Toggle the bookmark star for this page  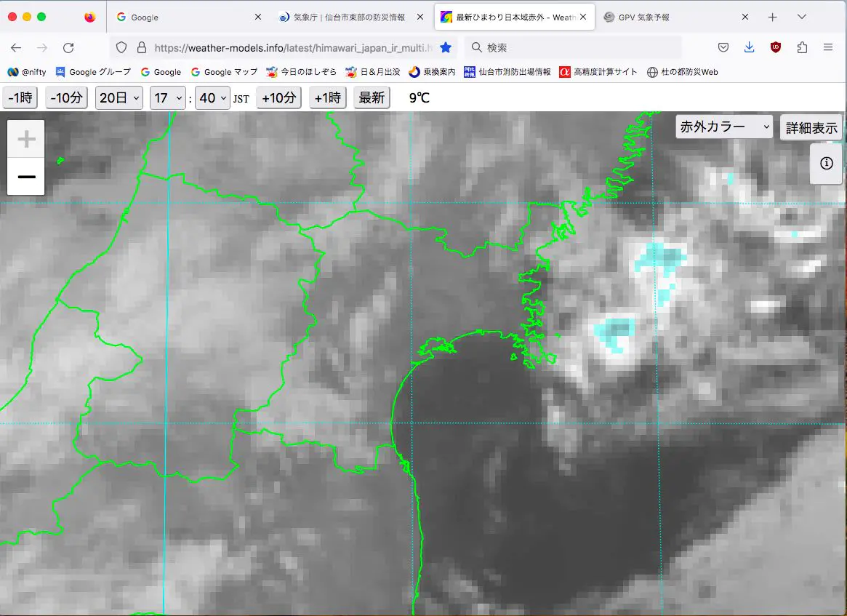446,47
